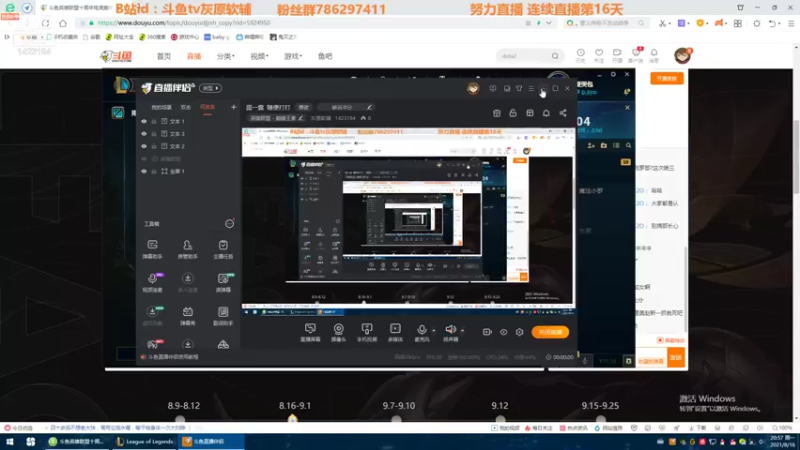Expand 分类 dropdown in Douyu navigation

point(225,56)
